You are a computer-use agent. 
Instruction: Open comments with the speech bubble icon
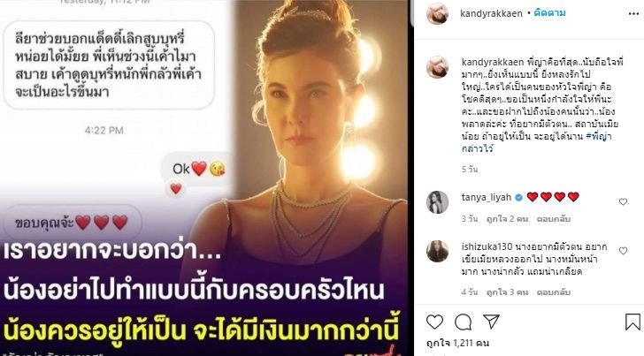point(464,322)
